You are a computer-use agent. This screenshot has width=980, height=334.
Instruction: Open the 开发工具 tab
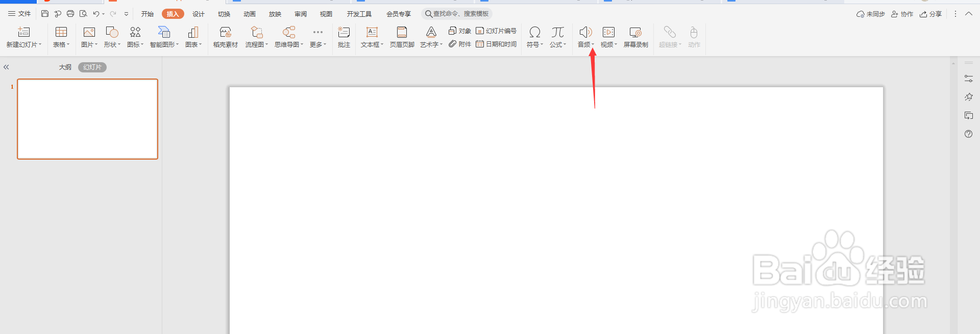click(x=359, y=14)
